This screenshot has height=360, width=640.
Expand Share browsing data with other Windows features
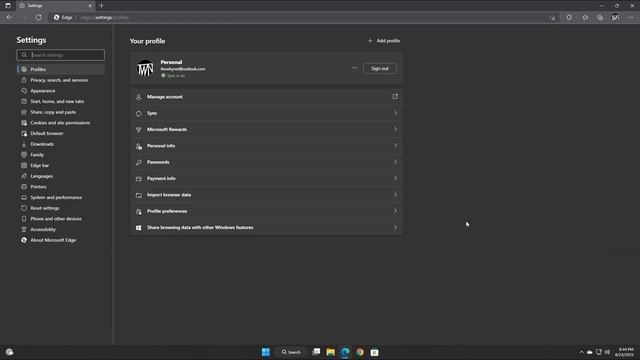click(x=267, y=227)
